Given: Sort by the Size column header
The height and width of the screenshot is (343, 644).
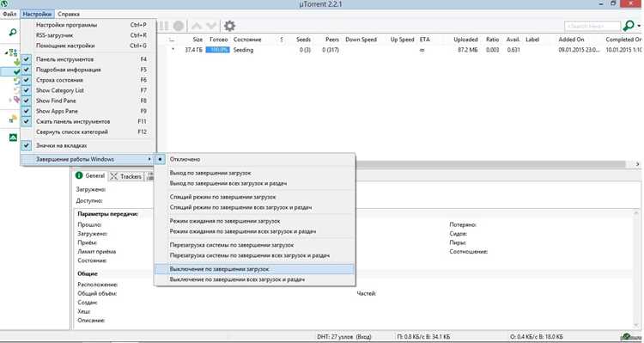Looking at the screenshot, I should click(197, 40).
